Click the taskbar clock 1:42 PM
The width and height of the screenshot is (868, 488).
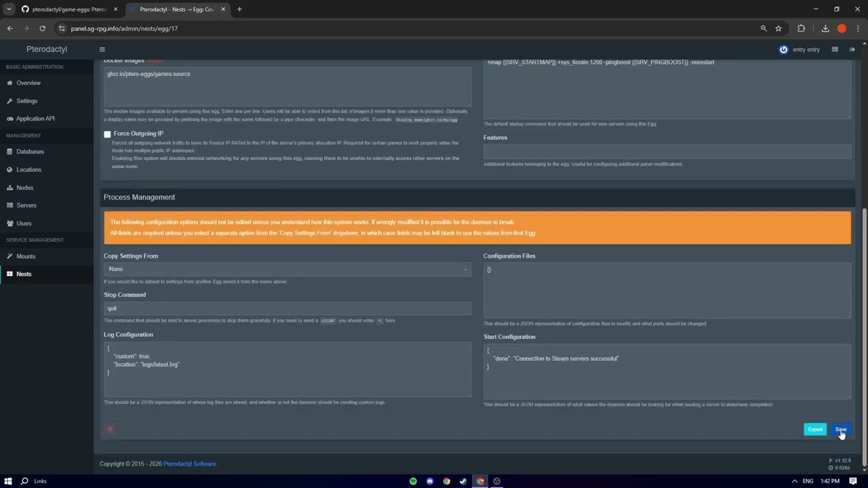pyautogui.click(x=830, y=481)
